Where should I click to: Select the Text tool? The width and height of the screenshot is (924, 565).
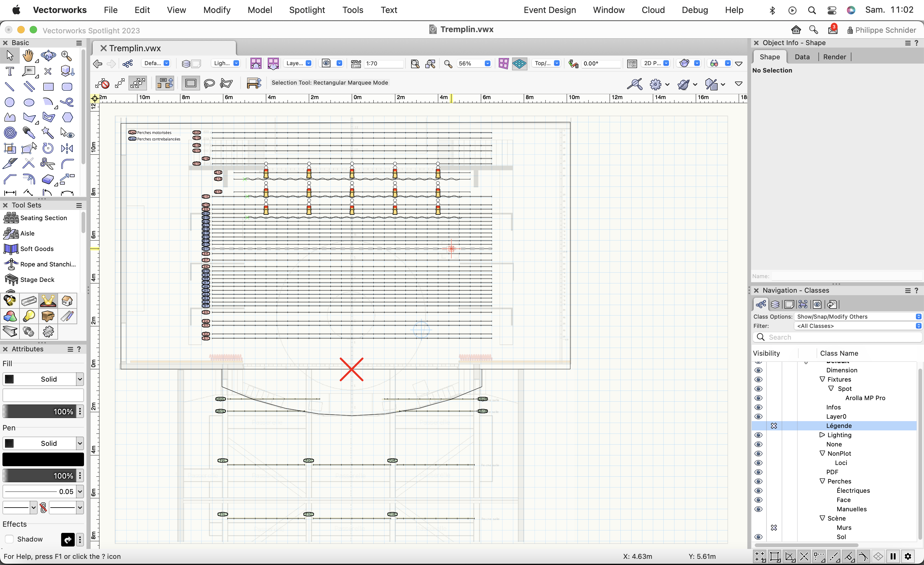click(9, 71)
